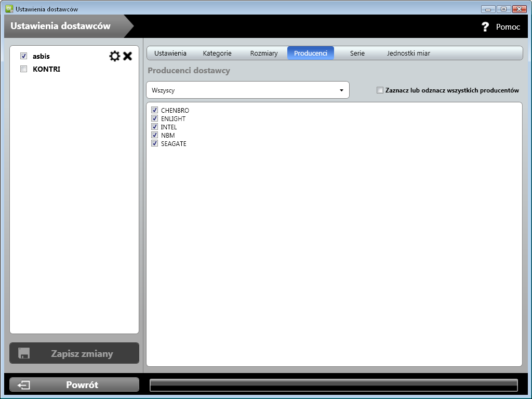
Task: Click the Powrót button
Action: tap(74, 385)
